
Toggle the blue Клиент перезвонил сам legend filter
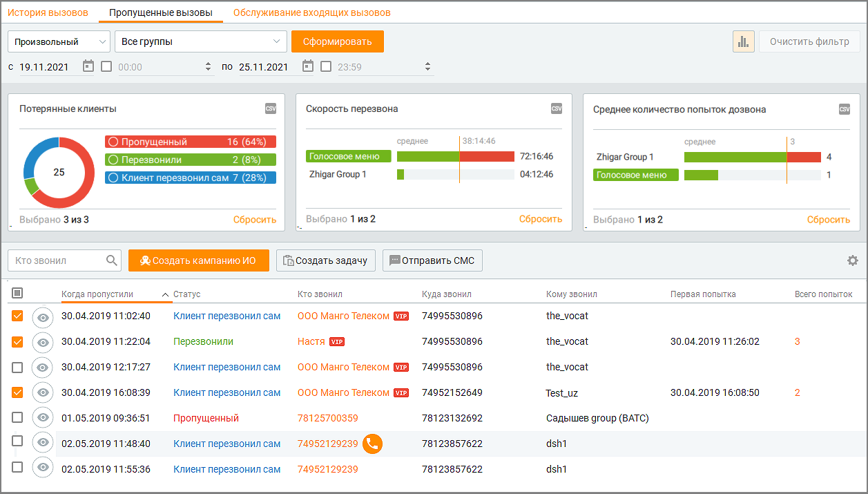point(191,178)
